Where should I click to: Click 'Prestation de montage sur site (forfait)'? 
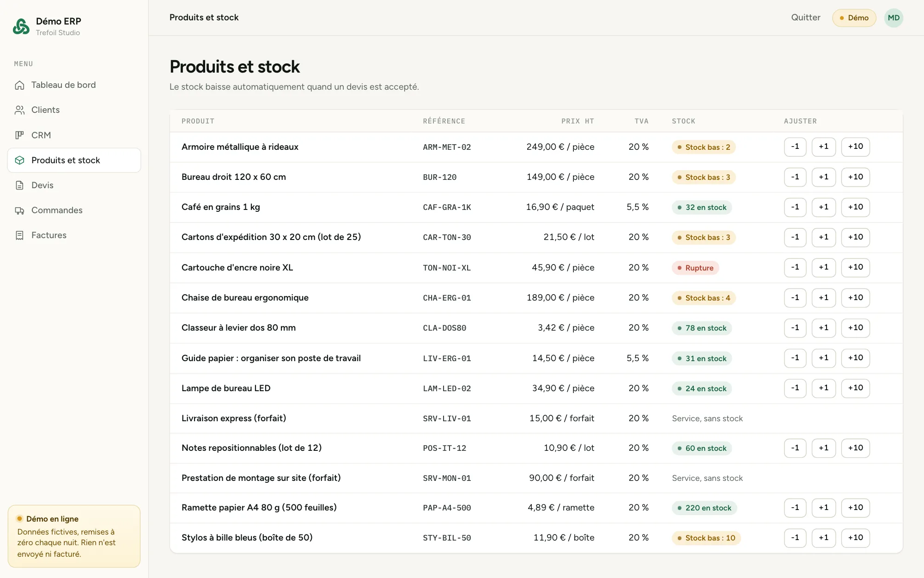(x=261, y=478)
